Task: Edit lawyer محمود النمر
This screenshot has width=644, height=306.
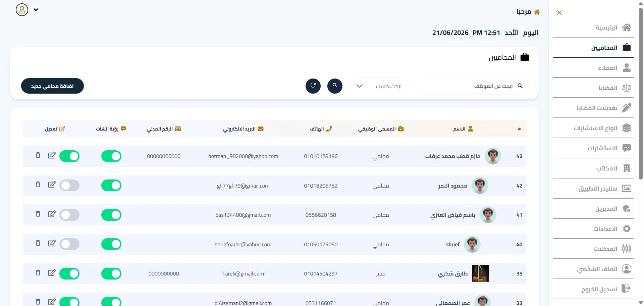Action: [52, 185]
